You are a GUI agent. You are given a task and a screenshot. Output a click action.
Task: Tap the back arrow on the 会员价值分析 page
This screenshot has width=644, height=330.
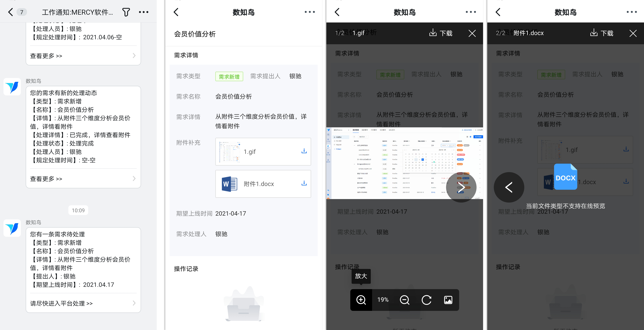coord(176,12)
